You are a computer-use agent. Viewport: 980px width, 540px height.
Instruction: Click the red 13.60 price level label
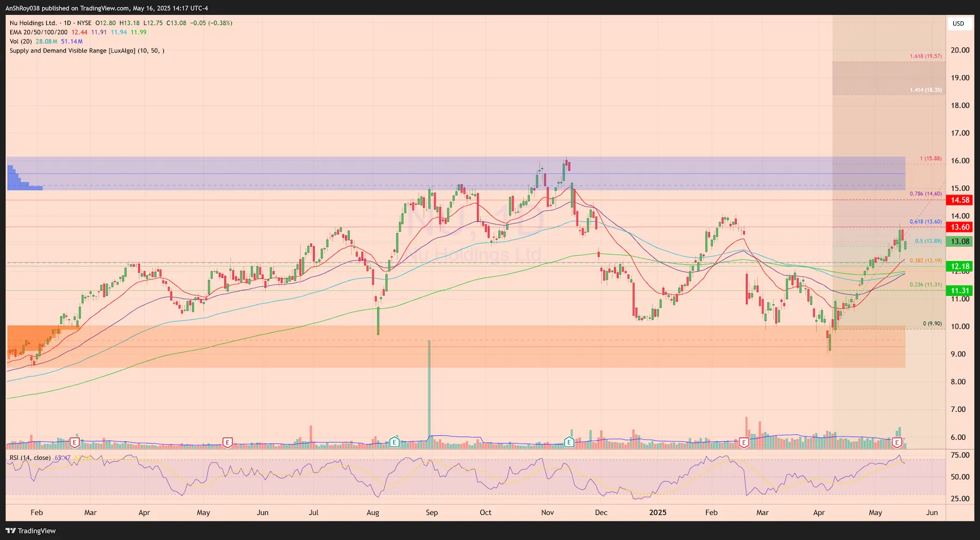959,227
